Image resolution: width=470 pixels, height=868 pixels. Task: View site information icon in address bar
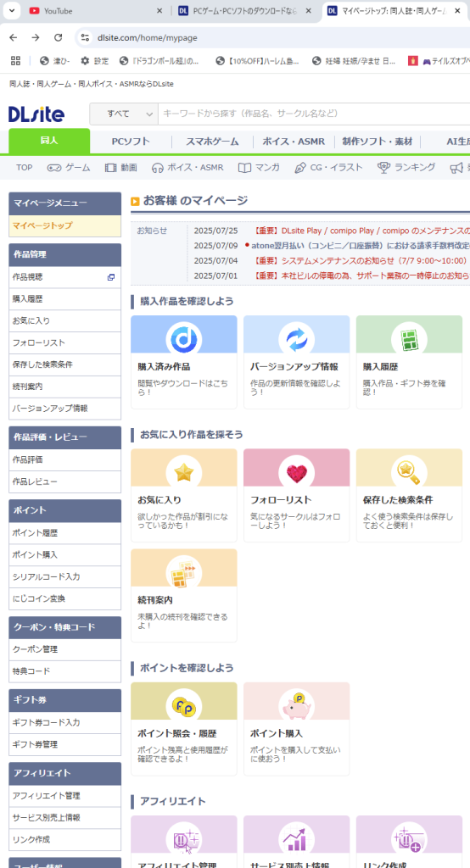85,37
